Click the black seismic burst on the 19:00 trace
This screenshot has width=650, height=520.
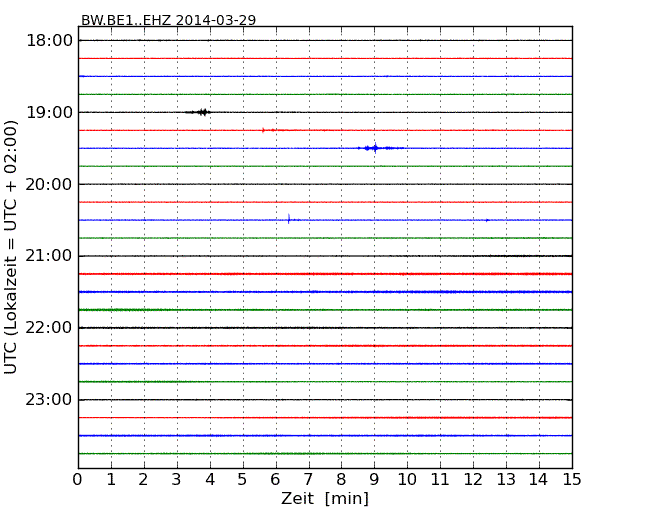pos(199,112)
